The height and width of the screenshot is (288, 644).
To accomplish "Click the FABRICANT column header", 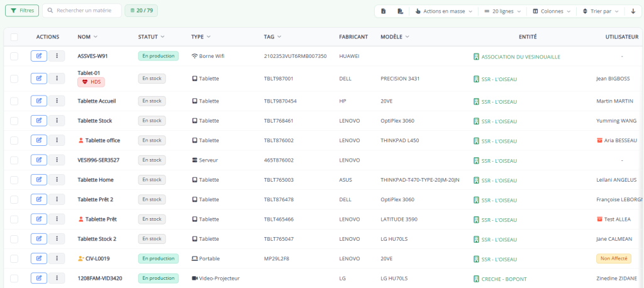I will pyautogui.click(x=353, y=37).
